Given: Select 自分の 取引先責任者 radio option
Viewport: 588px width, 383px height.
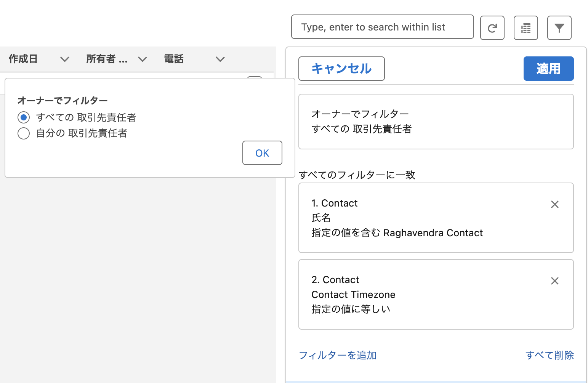Looking at the screenshot, I should 24,133.
